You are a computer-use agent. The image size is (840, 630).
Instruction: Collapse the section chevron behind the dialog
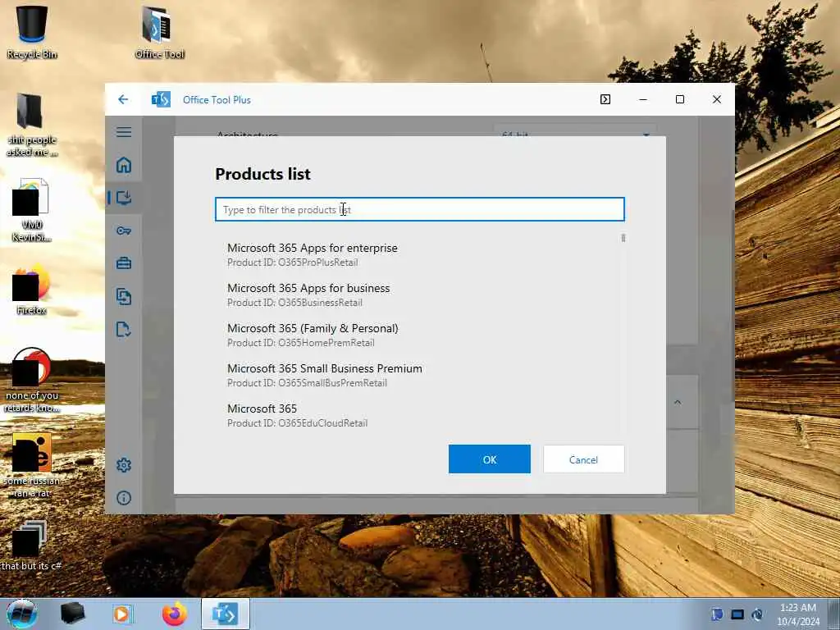pos(678,402)
